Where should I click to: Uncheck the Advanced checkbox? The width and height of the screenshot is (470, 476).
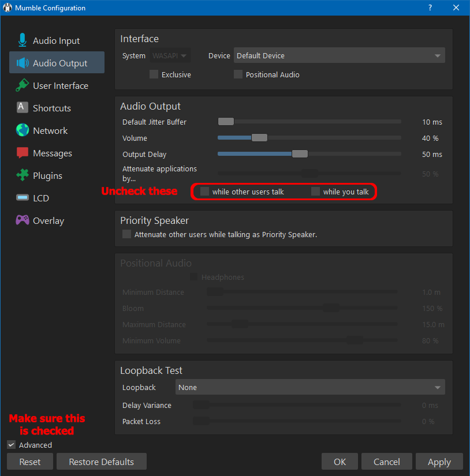click(12, 445)
